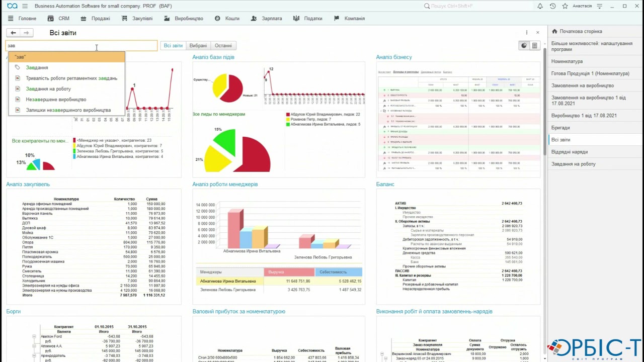Click the user name Анастасія
This screenshot has width=644, height=362.
[x=582, y=6]
